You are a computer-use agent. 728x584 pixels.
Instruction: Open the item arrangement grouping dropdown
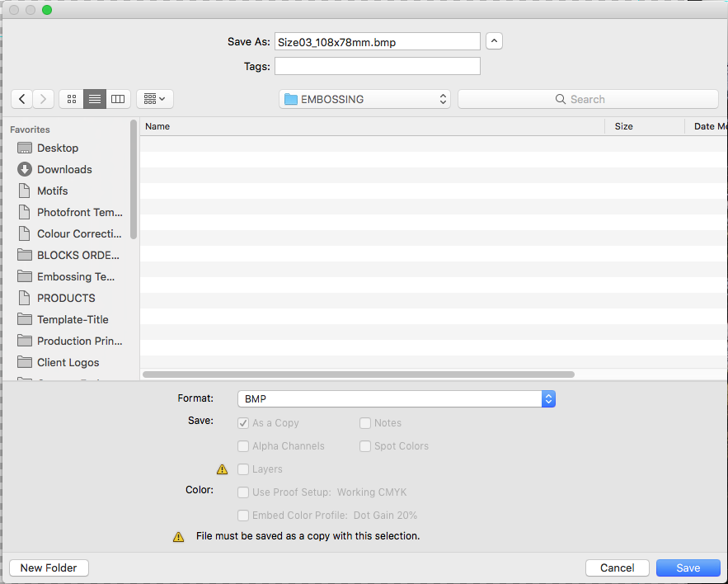[154, 99]
